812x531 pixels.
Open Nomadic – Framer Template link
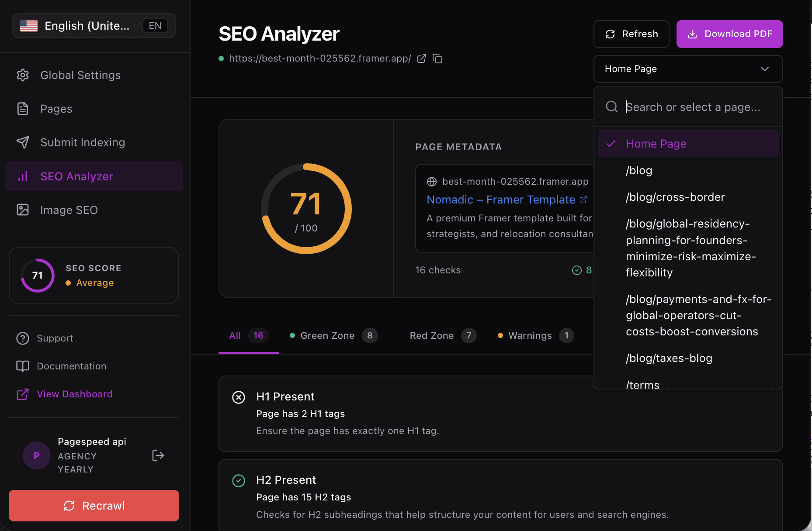point(501,200)
